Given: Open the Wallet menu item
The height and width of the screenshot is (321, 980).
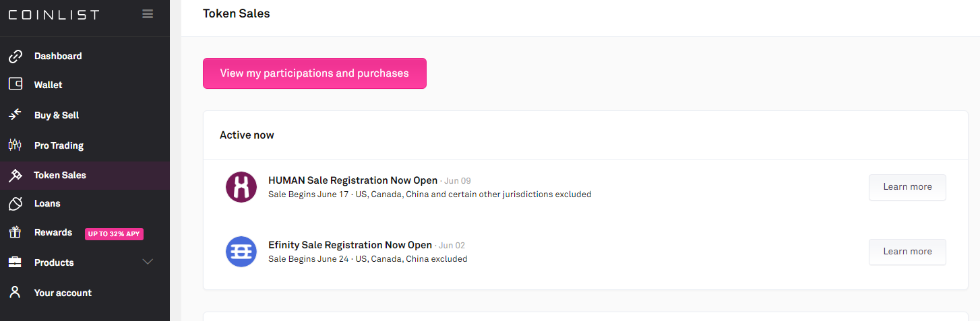Looking at the screenshot, I should click(x=49, y=85).
